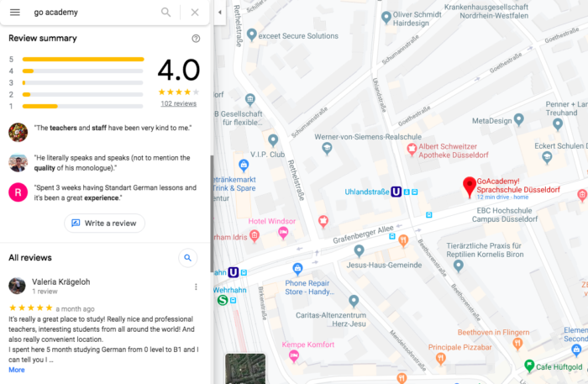
Task: Click Eckert Schulen school pin
Action: (547, 157)
